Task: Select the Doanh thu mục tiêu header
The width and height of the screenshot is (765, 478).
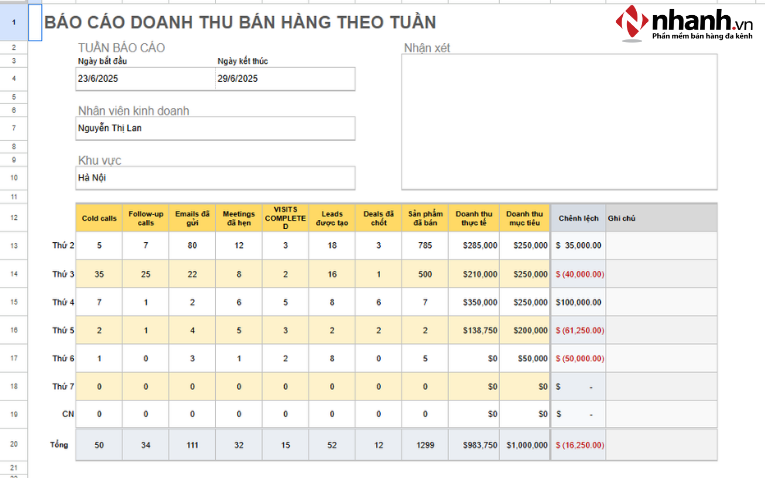Action: (524, 218)
